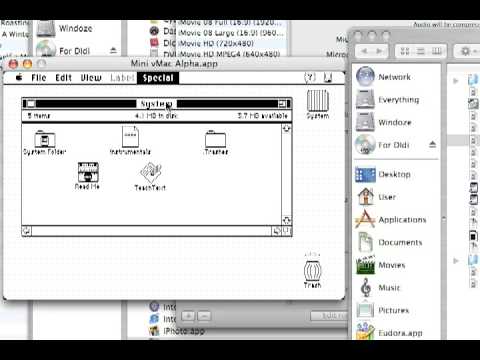Select Movie HD (720x480) list item
The height and width of the screenshot is (360, 480).
click(216, 43)
